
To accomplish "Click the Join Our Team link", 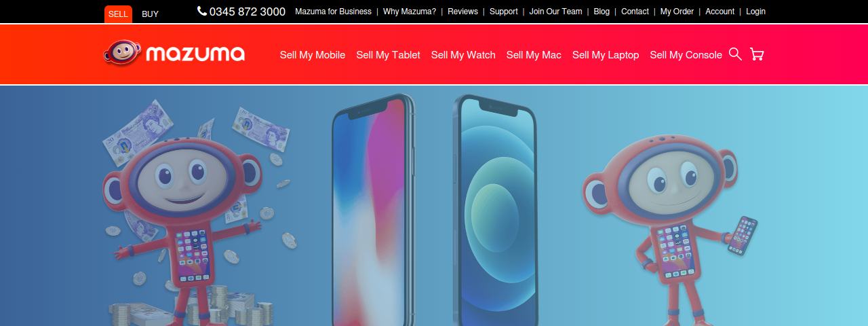I will pos(555,12).
